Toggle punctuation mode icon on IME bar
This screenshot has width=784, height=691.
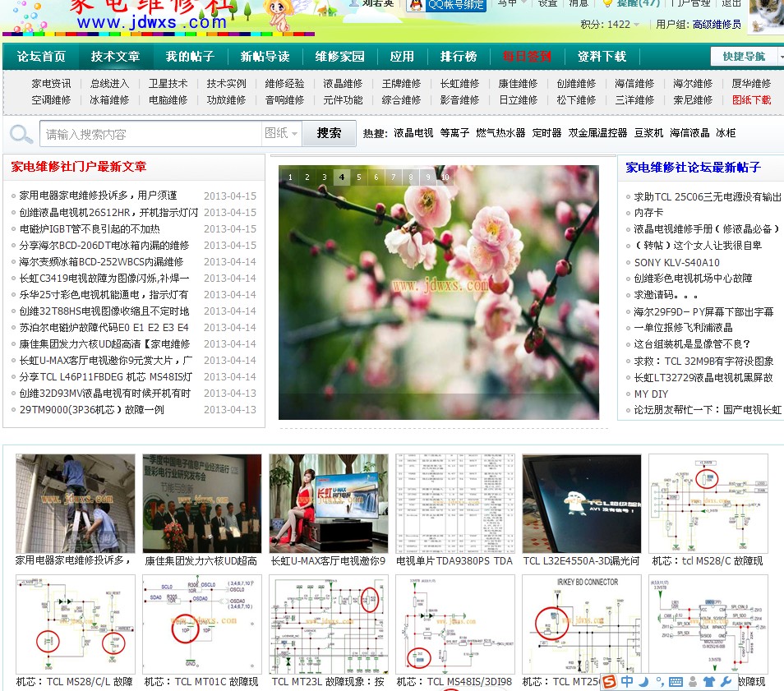660,681
